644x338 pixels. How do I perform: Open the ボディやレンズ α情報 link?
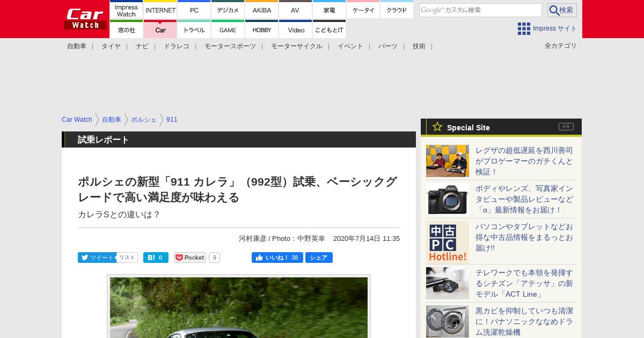tap(524, 199)
